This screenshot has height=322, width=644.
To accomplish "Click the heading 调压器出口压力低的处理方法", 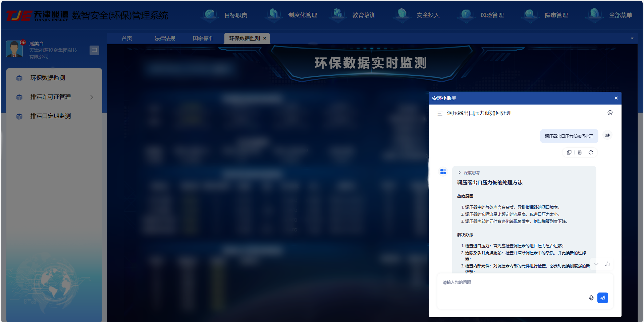I will 490,183.
